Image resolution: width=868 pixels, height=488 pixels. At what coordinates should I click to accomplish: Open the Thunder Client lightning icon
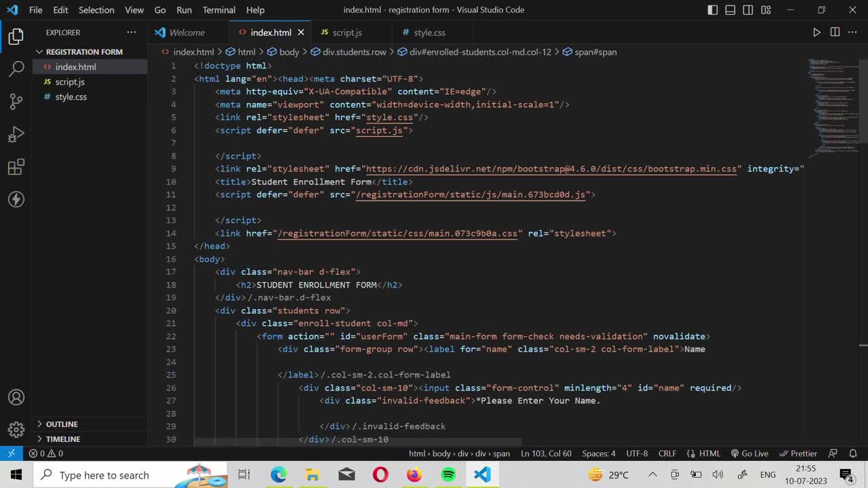16,199
